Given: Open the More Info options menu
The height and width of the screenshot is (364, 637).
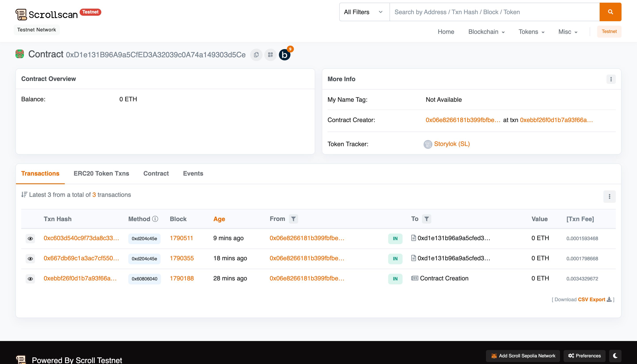Looking at the screenshot, I should point(611,79).
